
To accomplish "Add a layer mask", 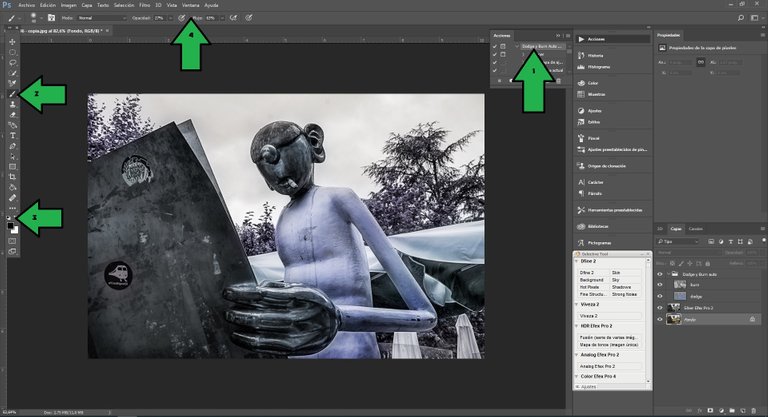I will click(710, 411).
